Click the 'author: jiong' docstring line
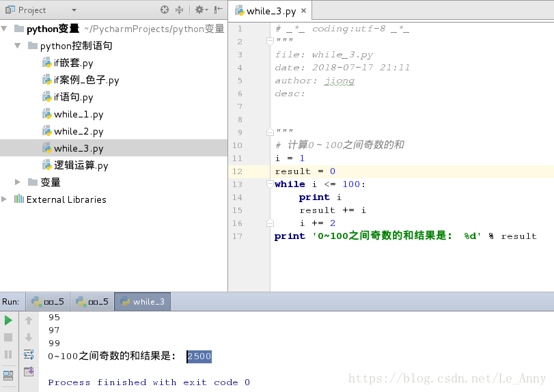The width and height of the screenshot is (554, 392). click(x=314, y=81)
